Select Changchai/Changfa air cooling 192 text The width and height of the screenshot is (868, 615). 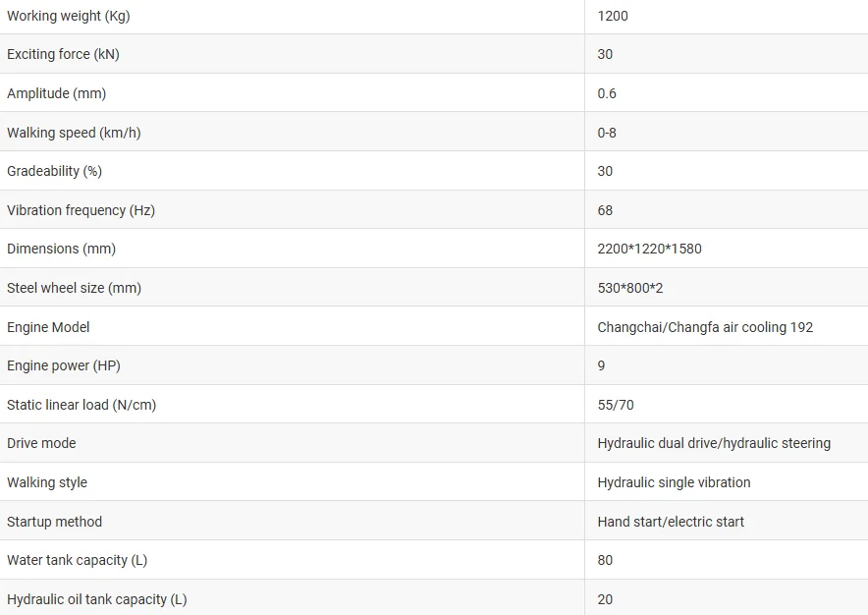(x=705, y=327)
